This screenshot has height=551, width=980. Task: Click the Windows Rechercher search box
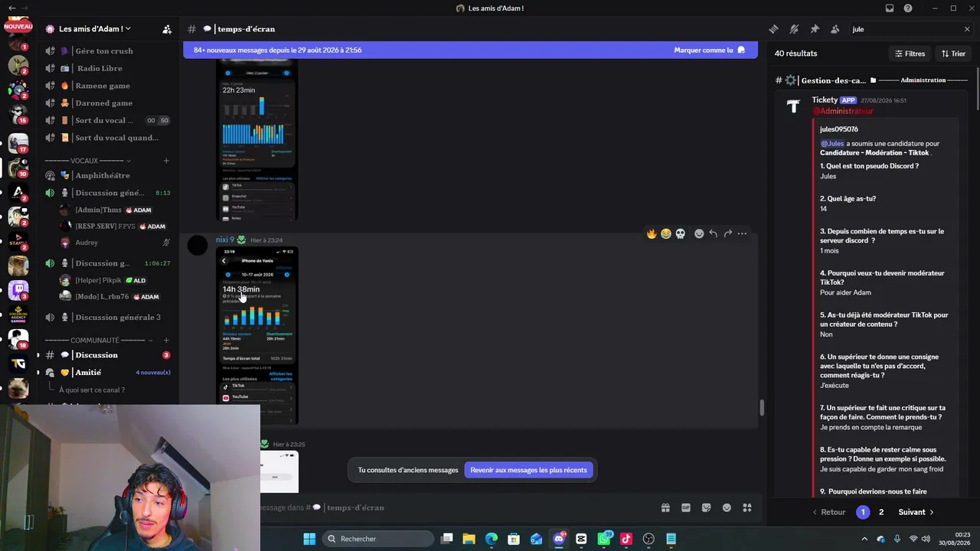coord(378,539)
